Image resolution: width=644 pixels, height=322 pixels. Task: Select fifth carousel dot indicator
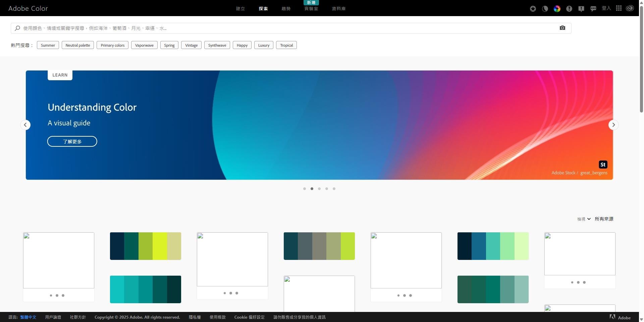click(x=334, y=189)
